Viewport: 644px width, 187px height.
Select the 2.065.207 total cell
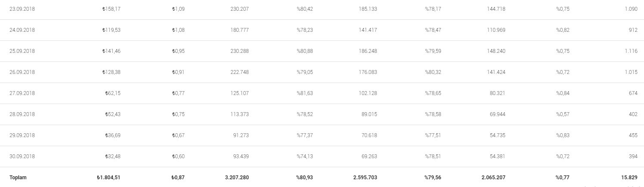click(493, 178)
